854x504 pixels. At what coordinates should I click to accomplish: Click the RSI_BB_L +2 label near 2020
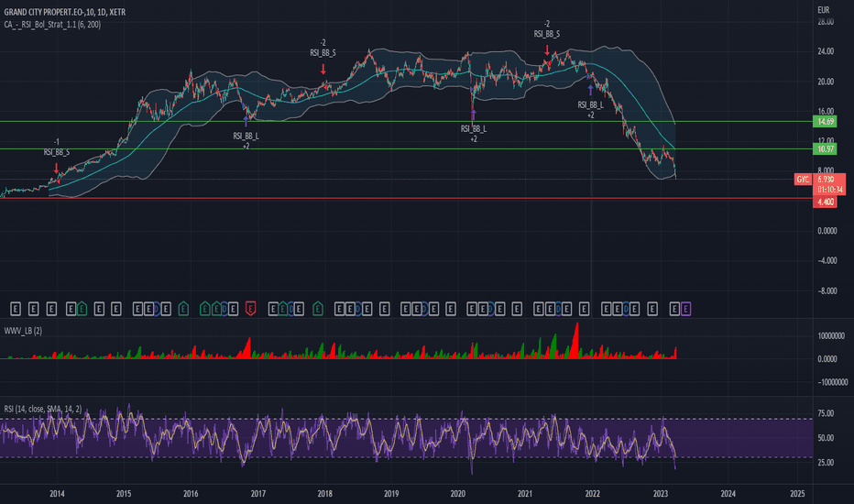click(x=474, y=134)
